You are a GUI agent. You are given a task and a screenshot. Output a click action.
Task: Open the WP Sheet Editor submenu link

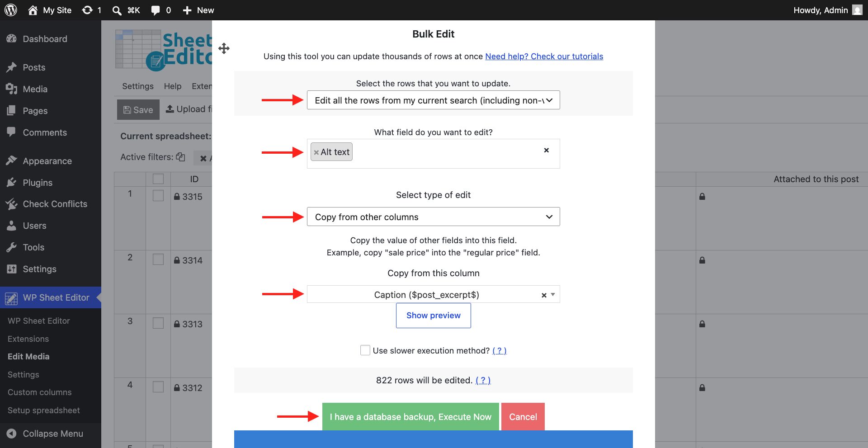tap(38, 321)
